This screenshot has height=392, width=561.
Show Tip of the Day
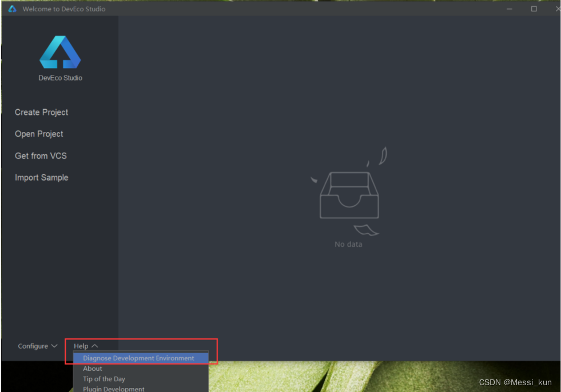[141, 379]
